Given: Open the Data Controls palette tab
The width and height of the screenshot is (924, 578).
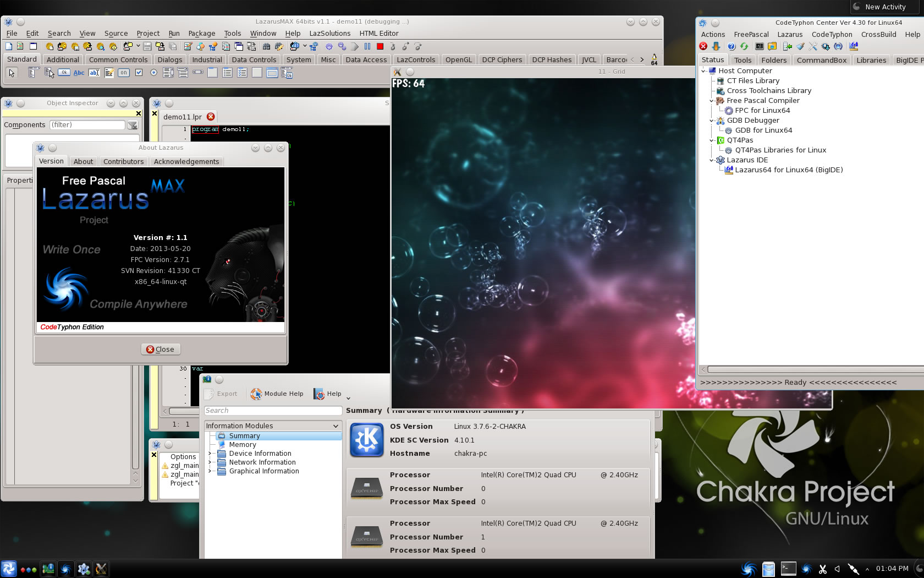Looking at the screenshot, I should tap(254, 60).
